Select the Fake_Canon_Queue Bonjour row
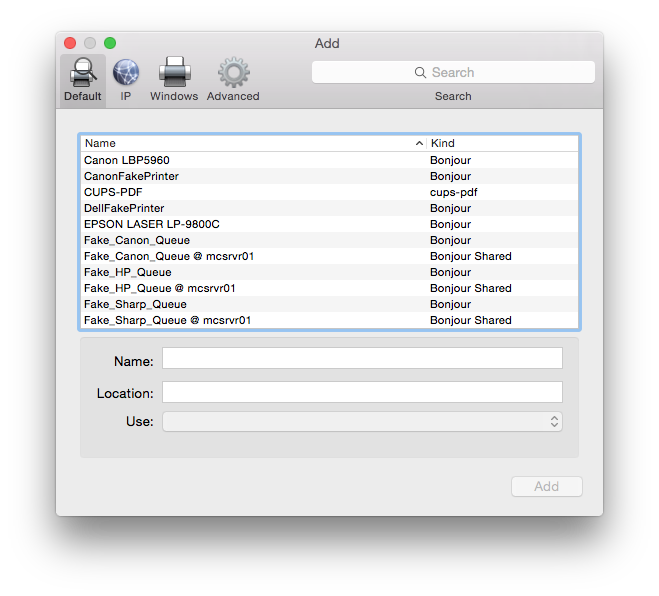Image resolution: width=659 pixels, height=596 pixels. coord(330,240)
